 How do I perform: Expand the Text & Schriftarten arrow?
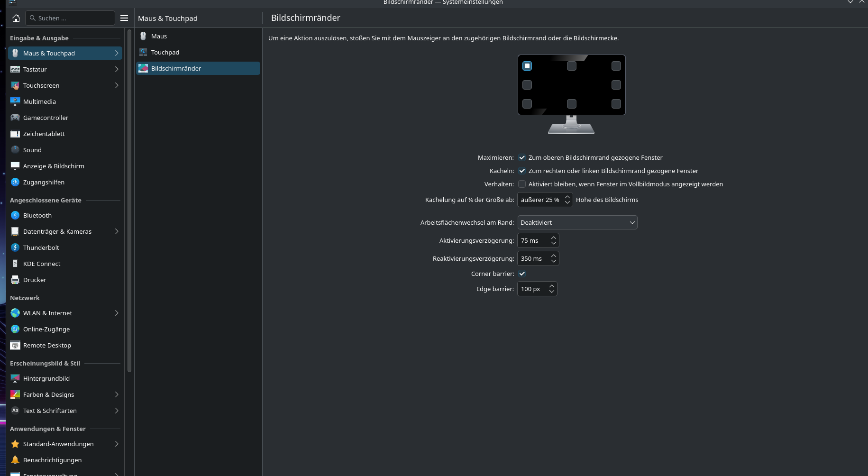pyautogui.click(x=117, y=411)
